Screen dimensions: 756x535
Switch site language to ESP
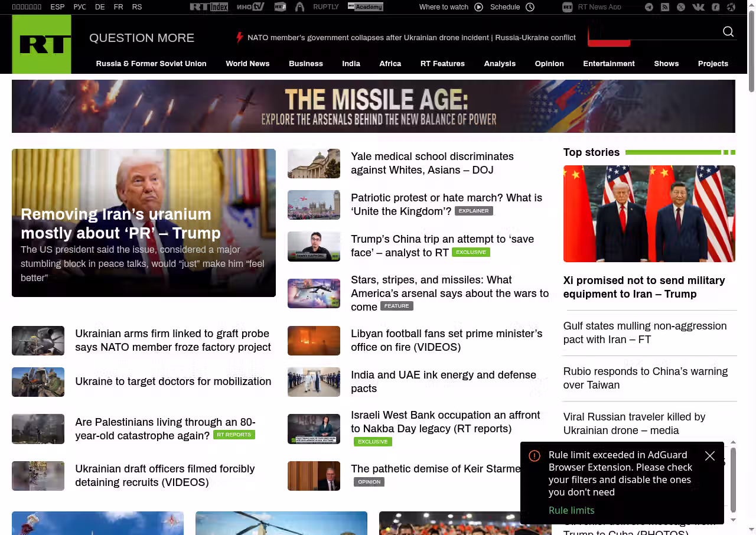tap(57, 7)
